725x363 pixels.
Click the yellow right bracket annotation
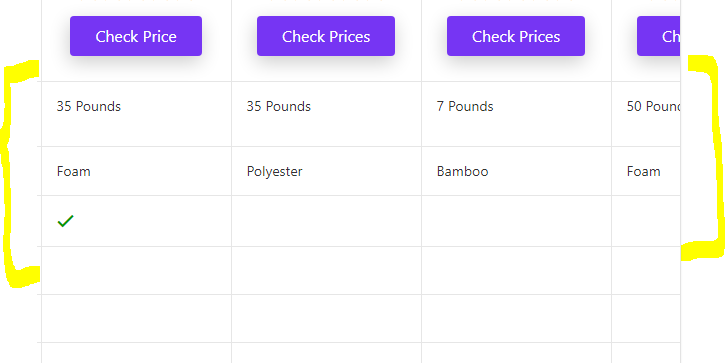point(705,157)
